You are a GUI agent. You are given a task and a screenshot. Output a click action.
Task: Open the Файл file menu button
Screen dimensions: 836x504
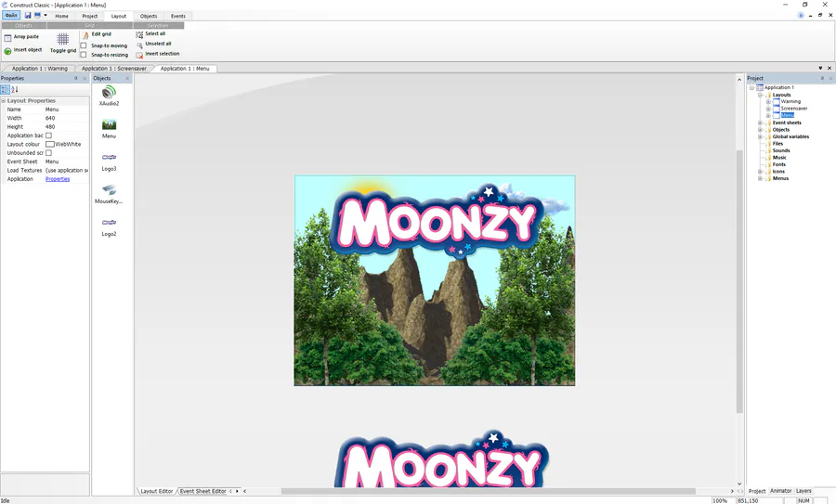tap(11, 16)
